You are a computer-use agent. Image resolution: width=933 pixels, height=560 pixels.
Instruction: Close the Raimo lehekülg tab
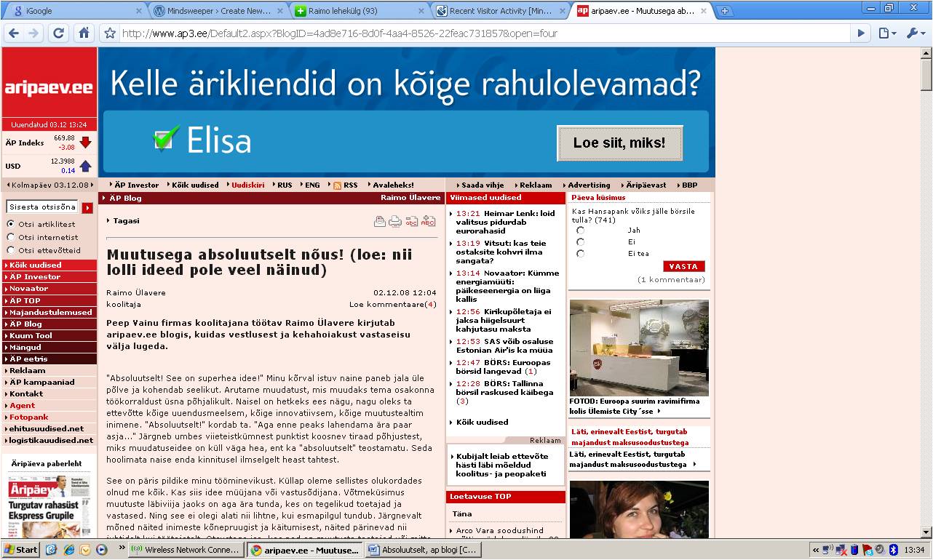coord(421,11)
